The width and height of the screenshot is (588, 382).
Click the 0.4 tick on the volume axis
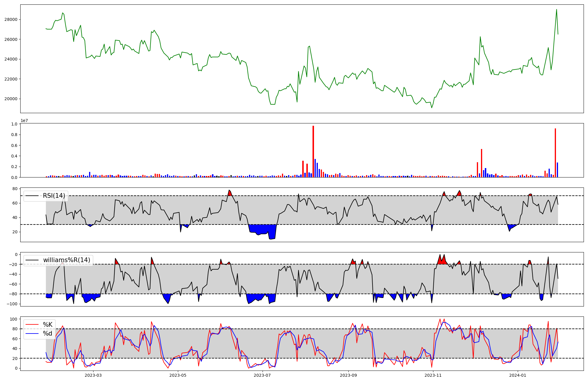(14, 156)
